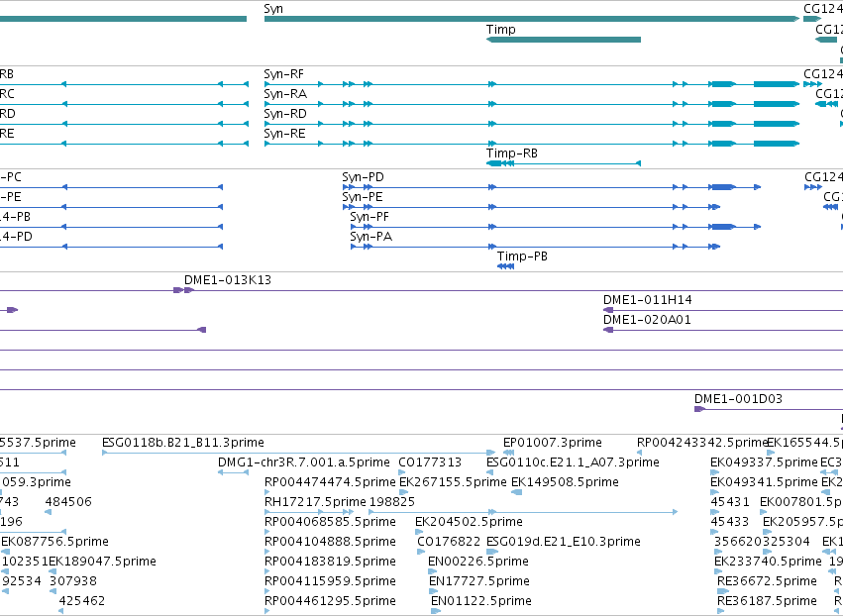The width and height of the screenshot is (843, 616).
Task: Open BAC clone DME1-013K13
Action: (228, 280)
